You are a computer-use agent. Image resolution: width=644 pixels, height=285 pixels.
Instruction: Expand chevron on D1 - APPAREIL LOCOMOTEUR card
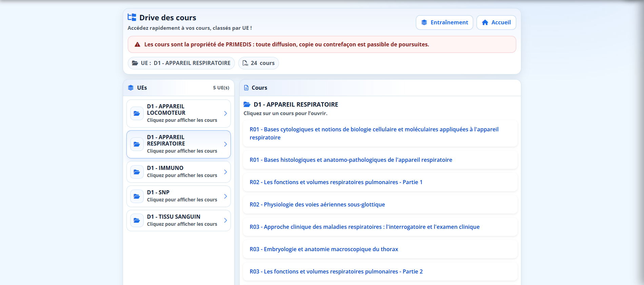(225, 113)
